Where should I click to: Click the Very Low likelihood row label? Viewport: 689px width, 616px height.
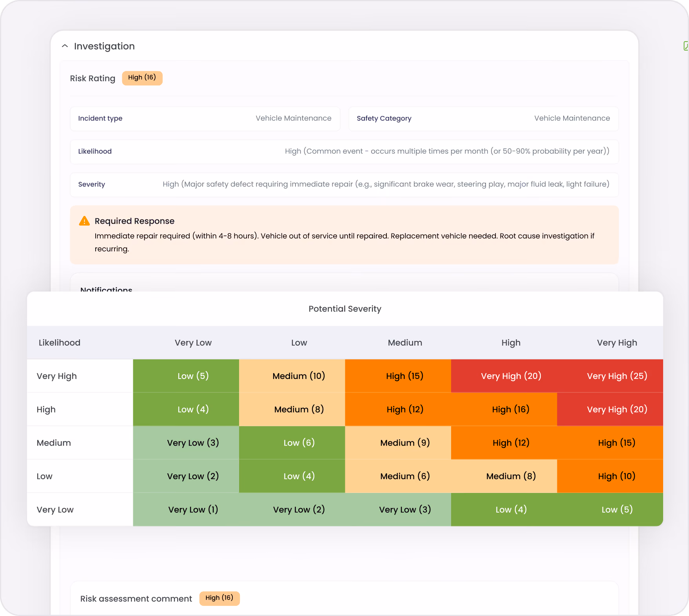point(55,509)
